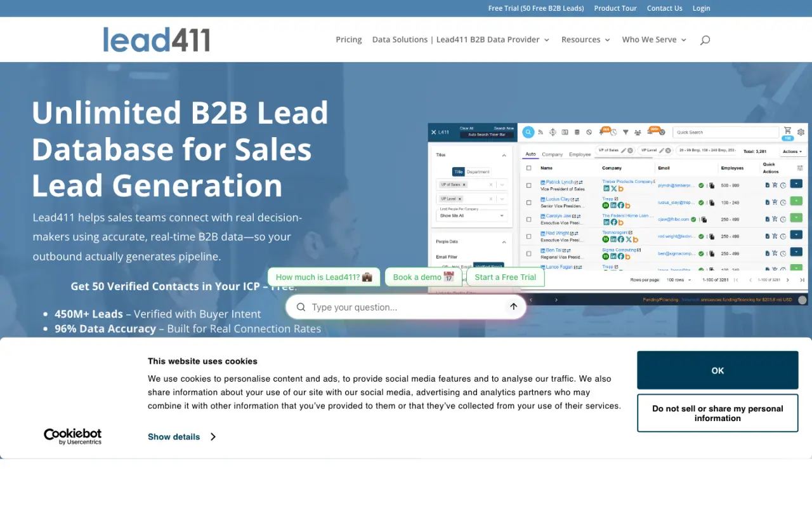Check the Patrick Lynch row checkbox
The image size is (812, 508).
tap(528, 185)
